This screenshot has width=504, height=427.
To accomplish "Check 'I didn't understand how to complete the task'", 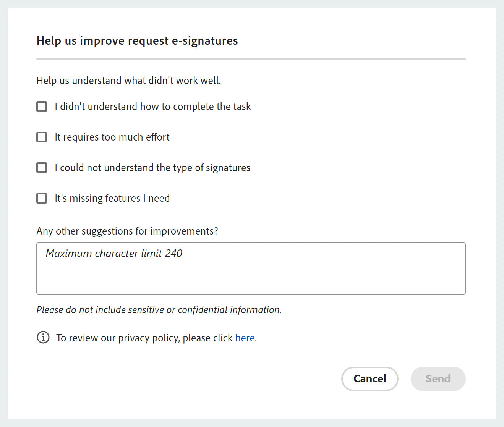I will (x=41, y=107).
